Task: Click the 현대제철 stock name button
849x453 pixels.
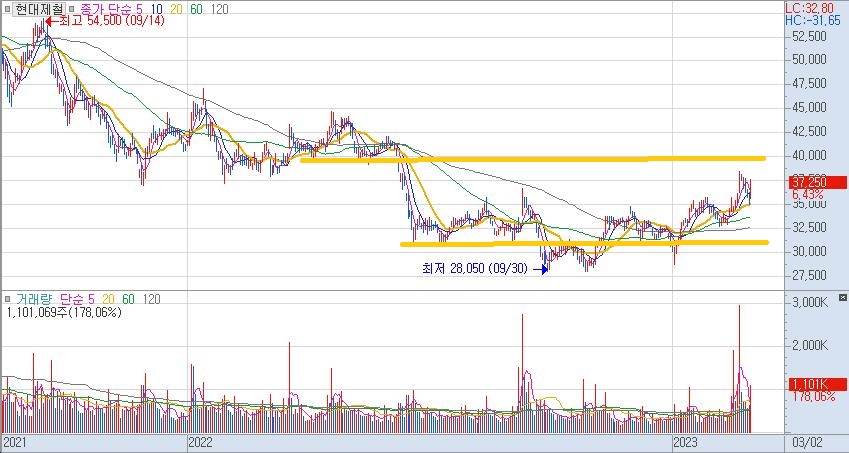Action: pos(40,9)
